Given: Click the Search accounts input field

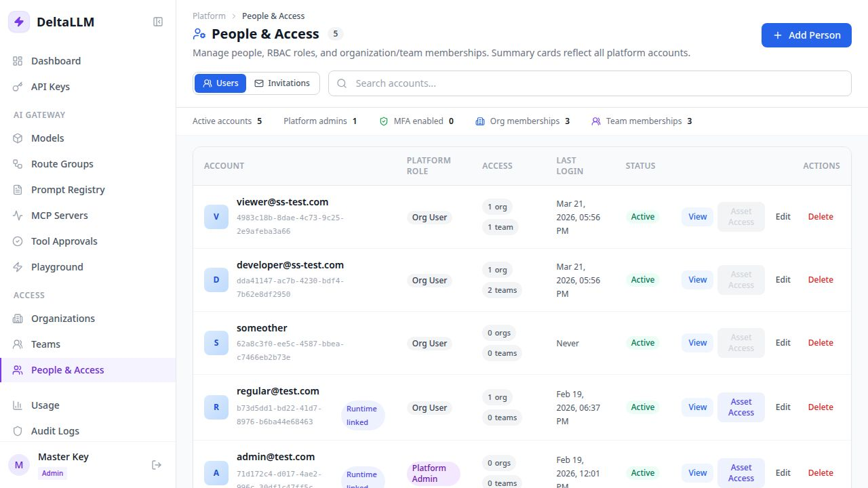Looking at the screenshot, I should (590, 83).
